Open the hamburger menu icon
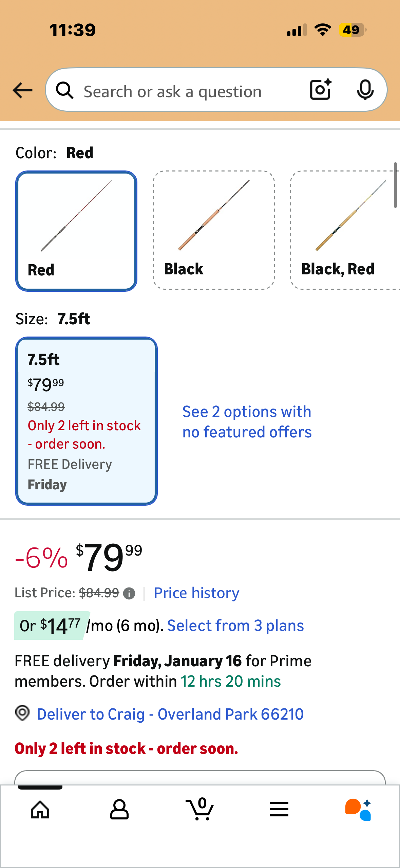Image resolution: width=400 pixels, height=868 pixels. 279,810
